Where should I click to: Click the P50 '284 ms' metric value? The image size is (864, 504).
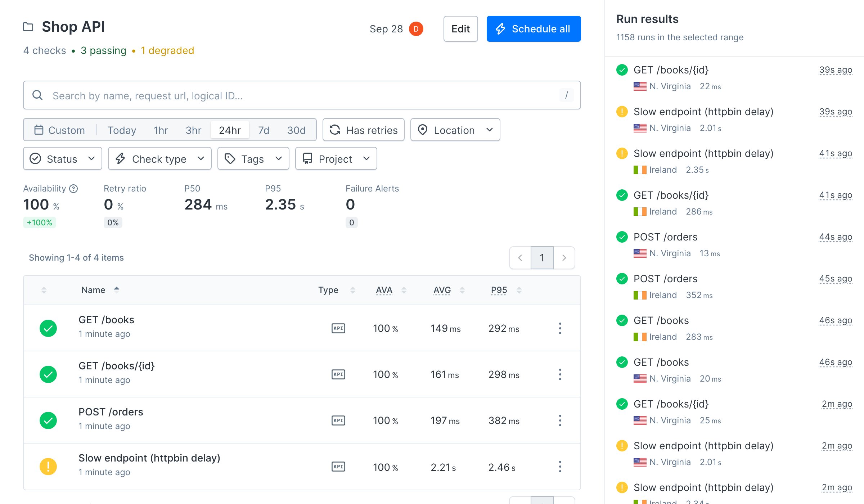(x=206, y=204)
